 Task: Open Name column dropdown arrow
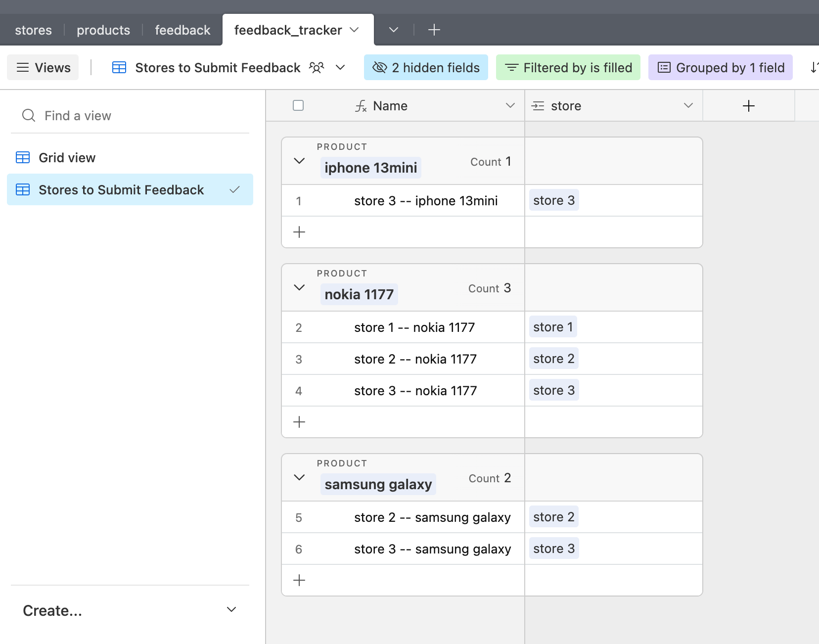(x=510, y=105)
